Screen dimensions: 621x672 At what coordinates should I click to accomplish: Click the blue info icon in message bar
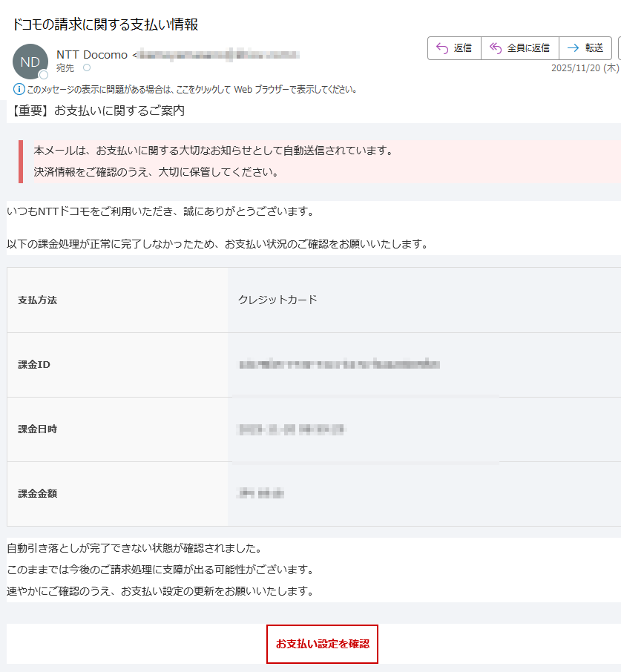click(x=19, y=90)
